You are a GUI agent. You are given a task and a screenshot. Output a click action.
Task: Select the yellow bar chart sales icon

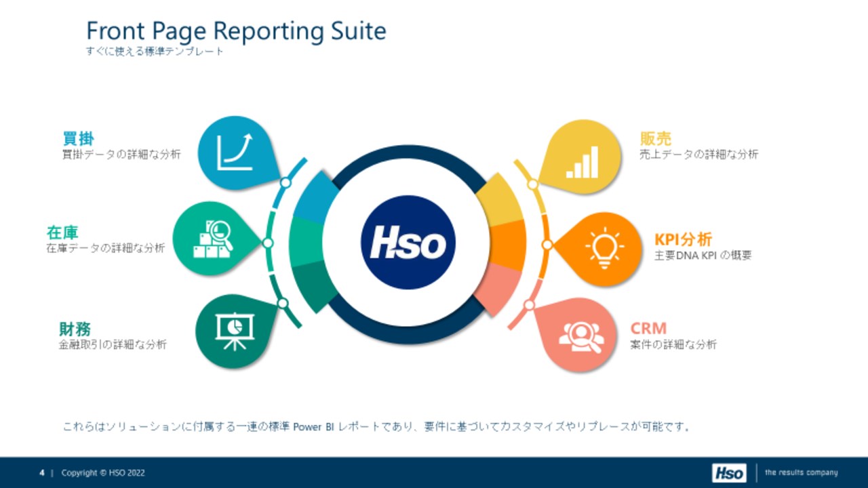pyautogui.click(x=583, y=161)
